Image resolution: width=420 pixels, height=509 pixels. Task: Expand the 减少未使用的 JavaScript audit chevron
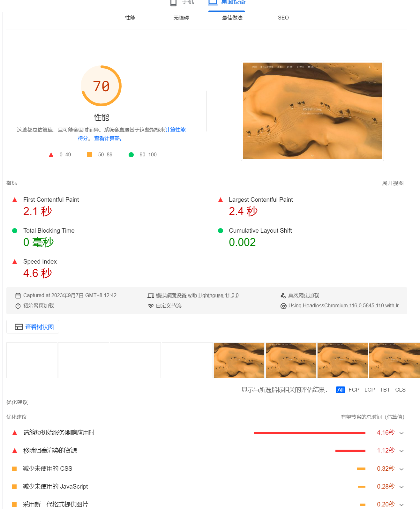point(401,487)
